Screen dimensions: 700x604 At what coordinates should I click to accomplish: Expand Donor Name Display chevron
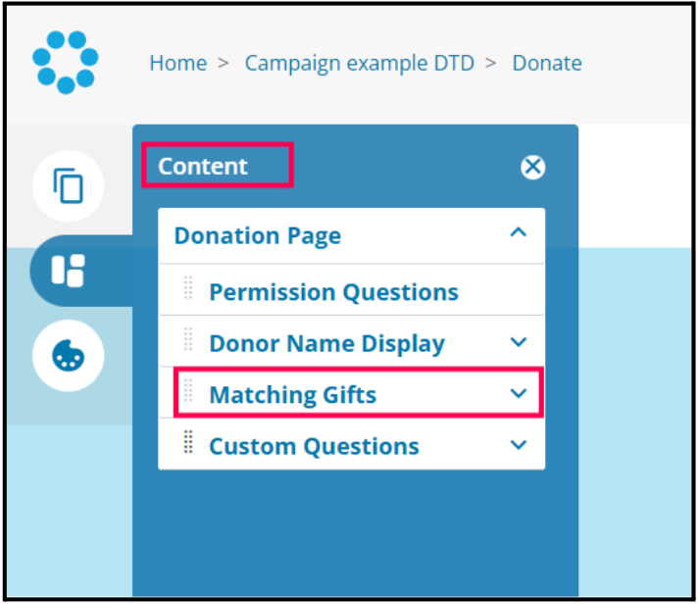pos(519,342)
